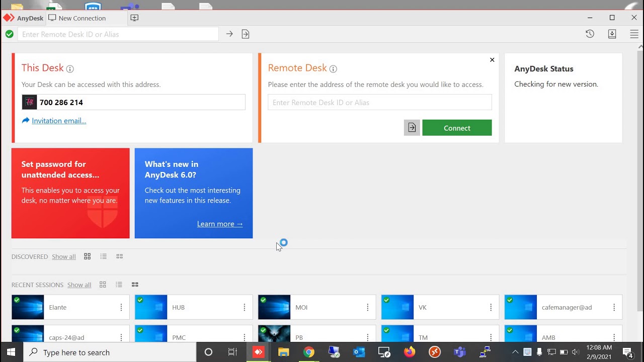Switch Recent Sessions to tile view
644x362 pixels.
(x=103, y=285)
